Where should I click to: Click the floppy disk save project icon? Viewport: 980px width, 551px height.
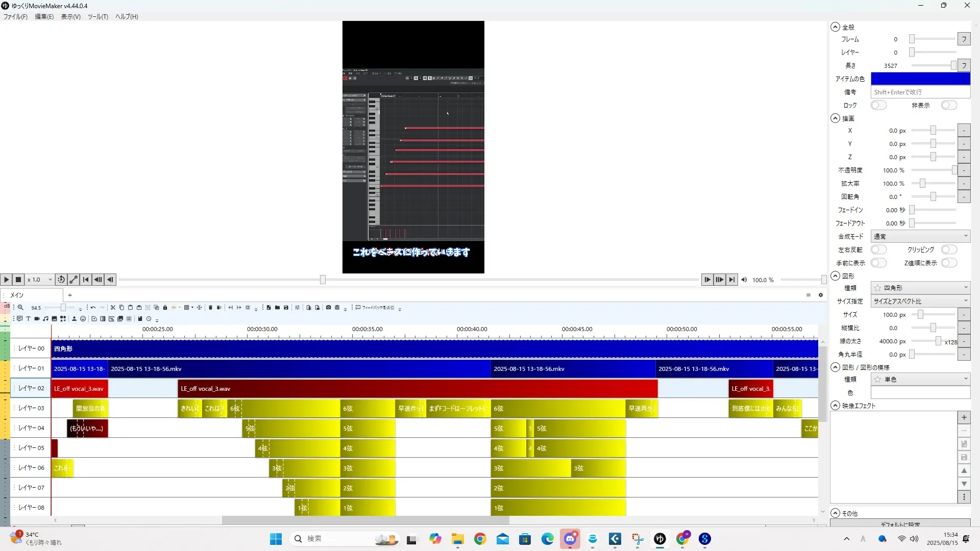(286, 308)
